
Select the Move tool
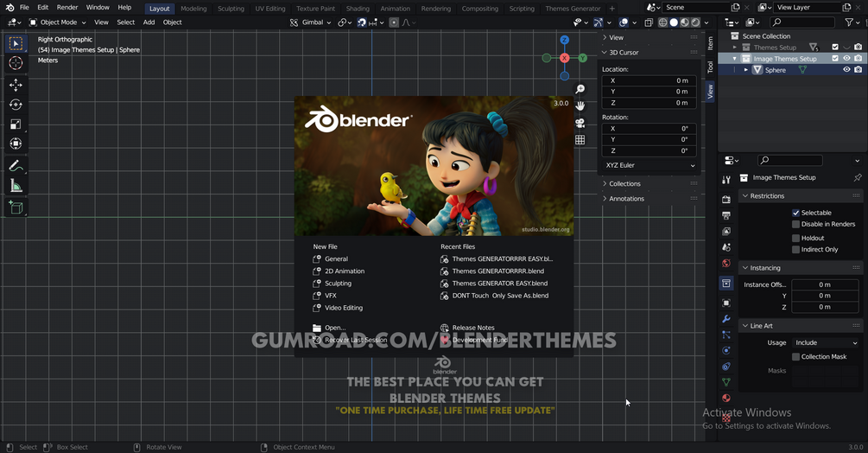(x=16, y=85)
